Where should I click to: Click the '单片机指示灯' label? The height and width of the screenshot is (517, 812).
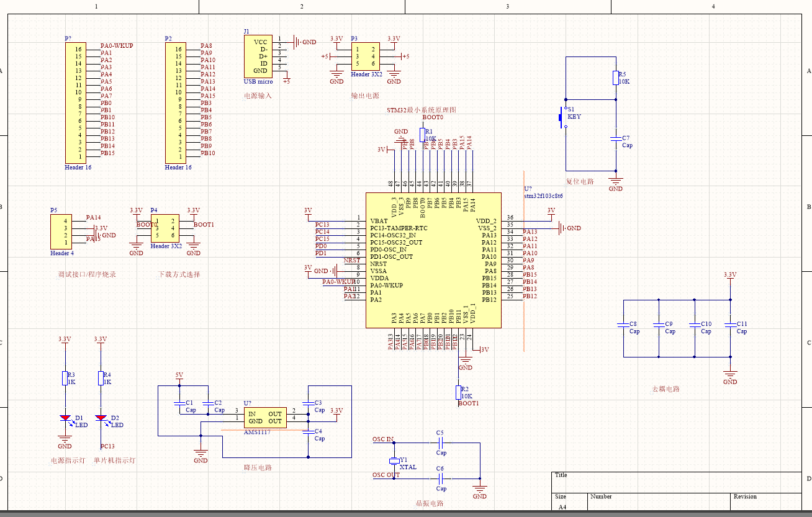(114, 461)
